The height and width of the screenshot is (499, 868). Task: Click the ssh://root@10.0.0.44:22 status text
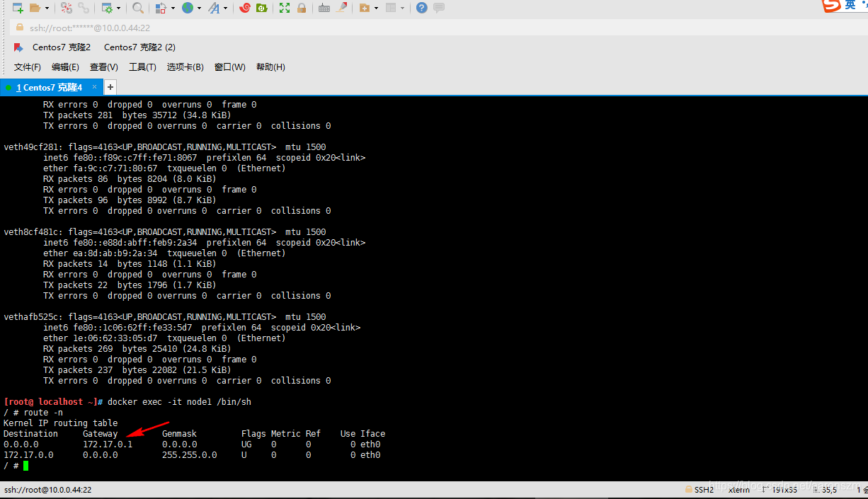47,490
